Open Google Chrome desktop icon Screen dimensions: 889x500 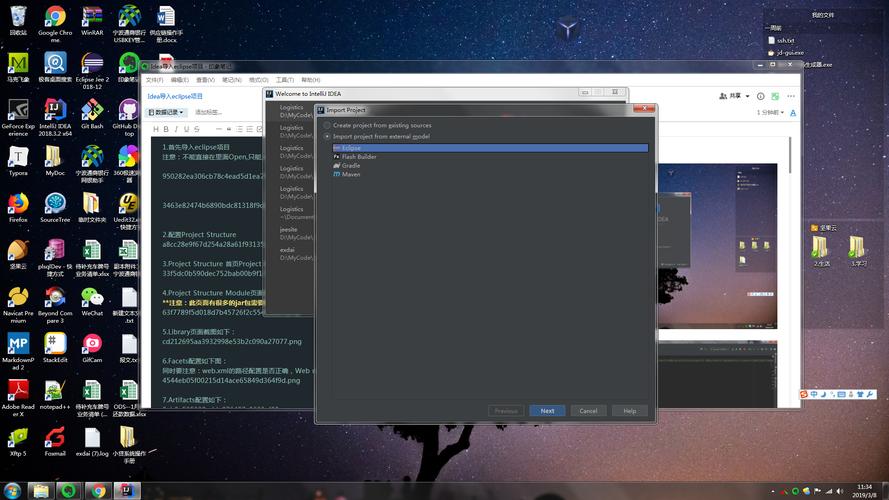[x=55, y=24]
